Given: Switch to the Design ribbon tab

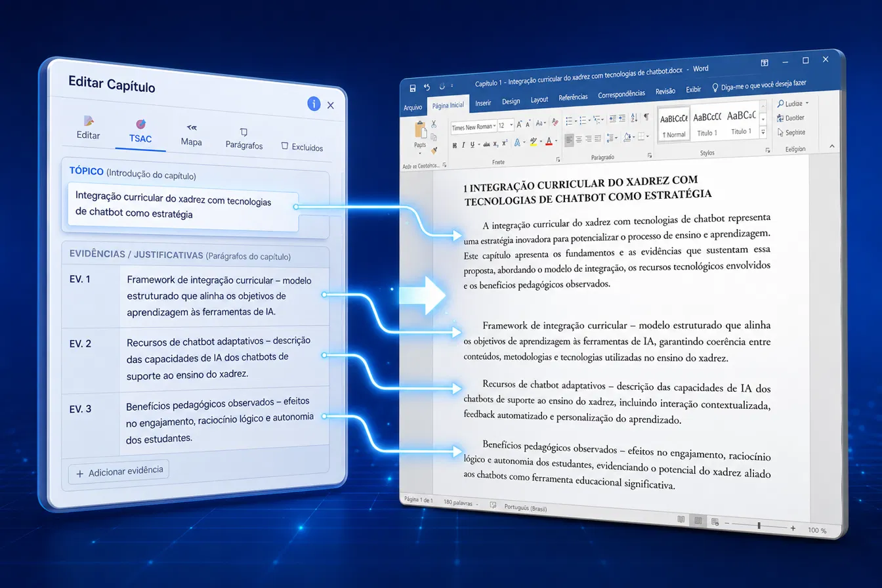Looking at the screenshot, I should [511, 102].
